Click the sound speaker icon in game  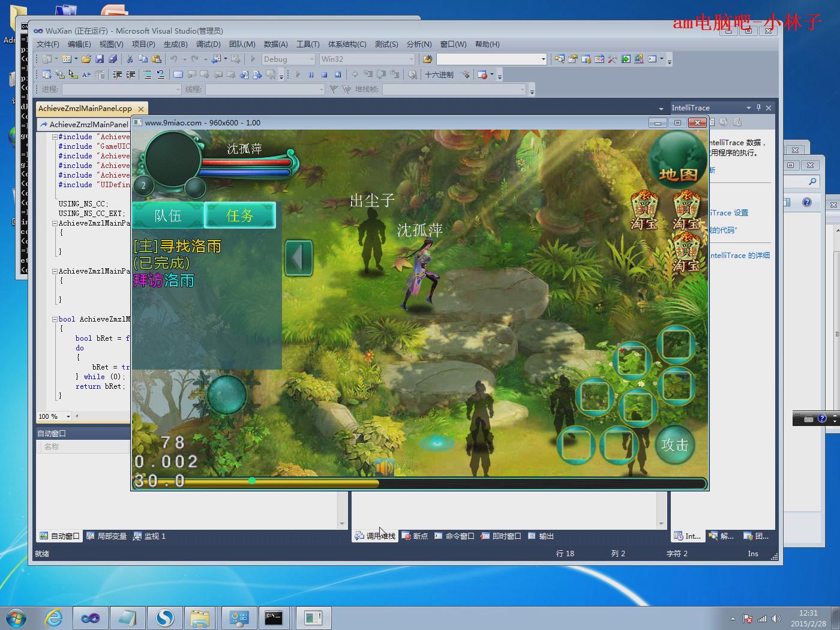(x=385, y=467)
